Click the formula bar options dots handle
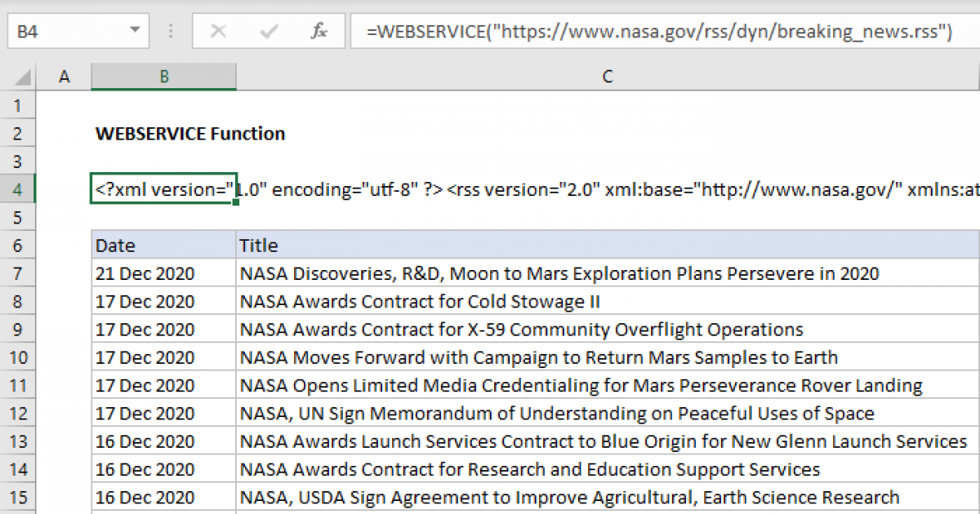The width and height of the screenshot is (980, 514). point(171,32)
